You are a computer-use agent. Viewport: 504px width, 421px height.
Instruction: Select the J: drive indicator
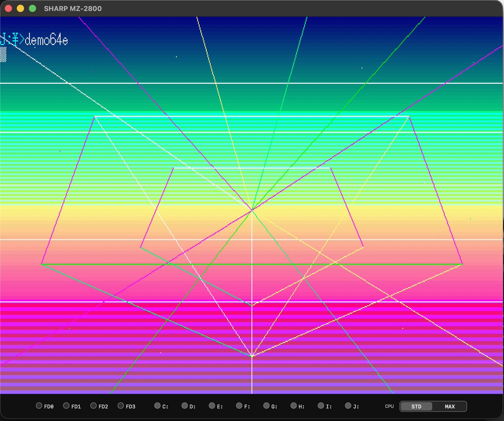[x=348, y=406]
